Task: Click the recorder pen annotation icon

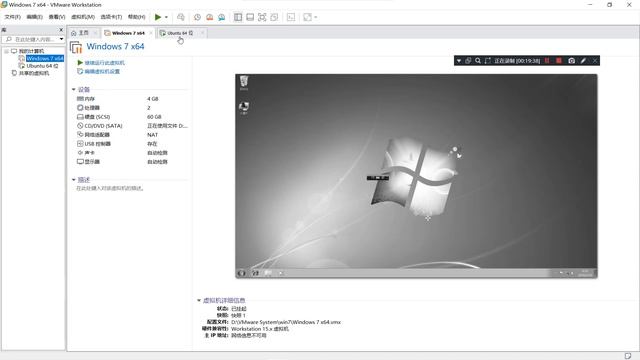Action: pos(583,60)
